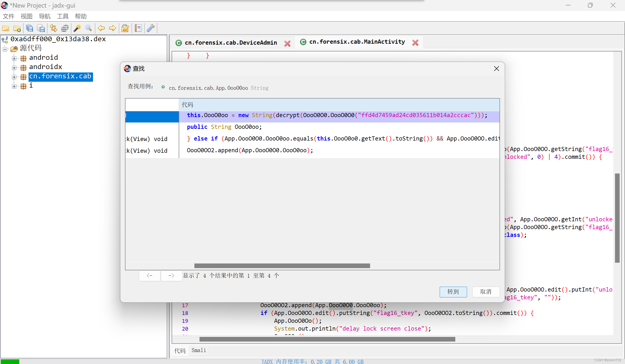
Task: Click the open file folder icon
Action: (6, 28)
